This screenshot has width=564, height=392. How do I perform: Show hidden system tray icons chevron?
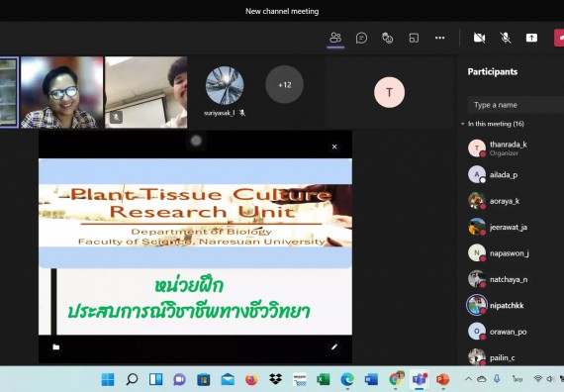click(x=468, y=379)
